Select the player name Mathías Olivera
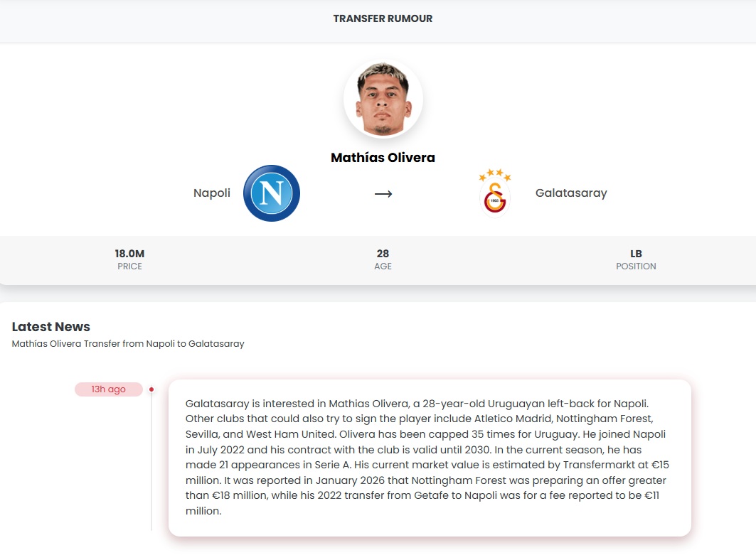This screenshot has height=555, width=756. [383, 158]
